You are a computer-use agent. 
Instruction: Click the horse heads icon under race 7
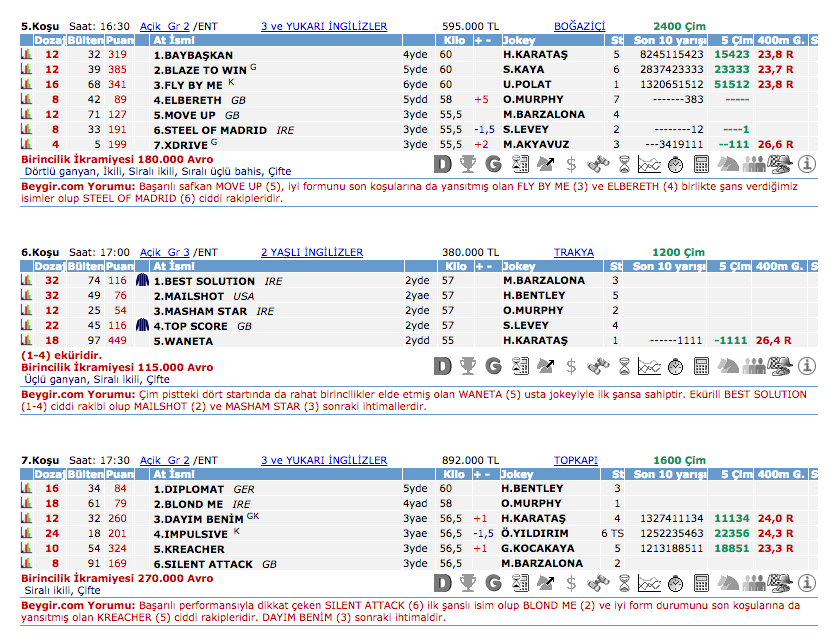[x=727, y=582]
